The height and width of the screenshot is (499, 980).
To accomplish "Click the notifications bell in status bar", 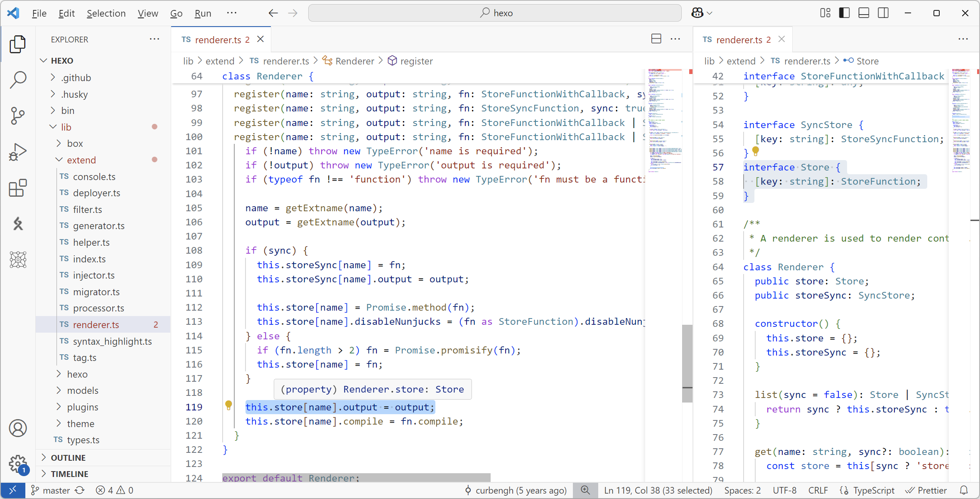I will 964,490.
